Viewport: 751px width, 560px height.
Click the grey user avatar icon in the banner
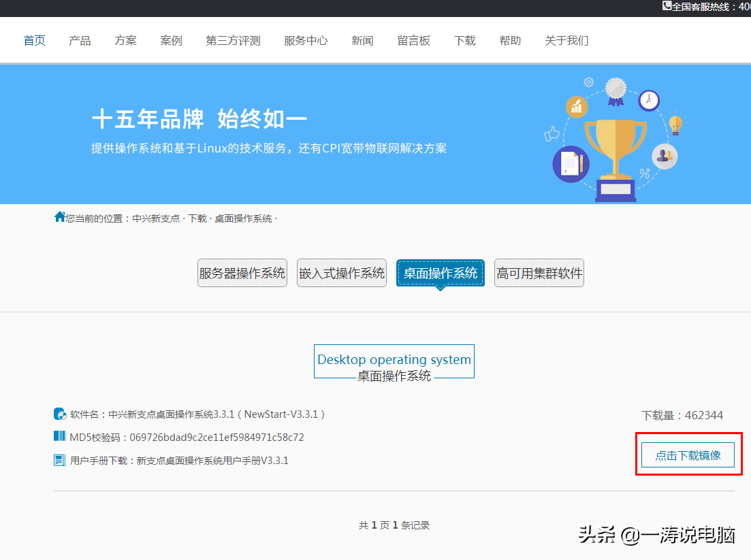tap(665, 156)
